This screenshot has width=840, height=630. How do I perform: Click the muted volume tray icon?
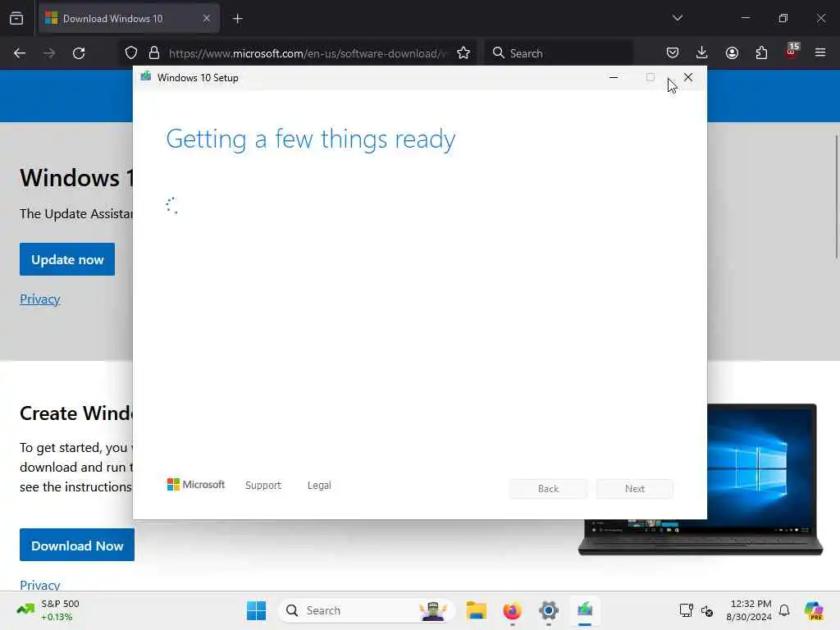tap(707, 610)
